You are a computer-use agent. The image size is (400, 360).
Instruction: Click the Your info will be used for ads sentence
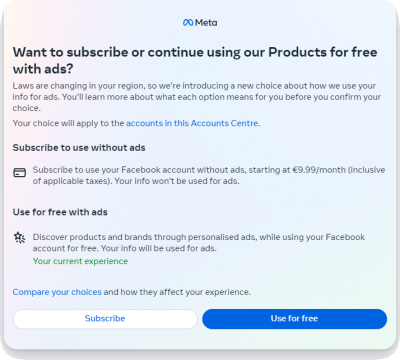point(159,248)
